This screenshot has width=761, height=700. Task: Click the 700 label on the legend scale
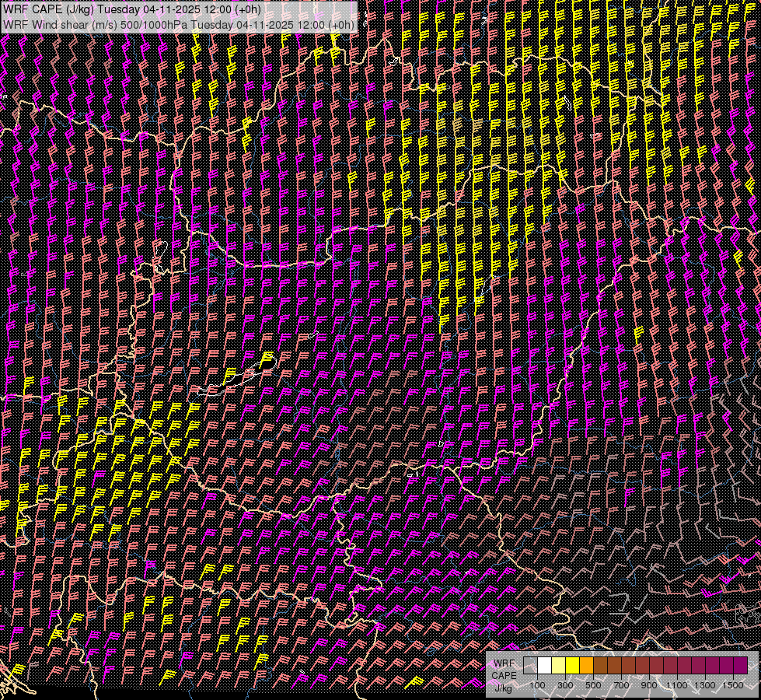[621, 685]
